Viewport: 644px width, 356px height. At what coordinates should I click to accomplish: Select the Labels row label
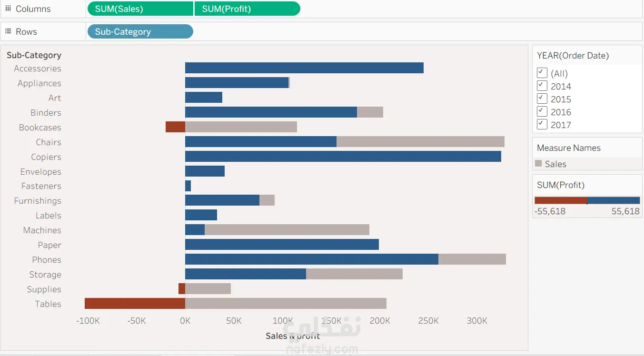coord(49,216)
